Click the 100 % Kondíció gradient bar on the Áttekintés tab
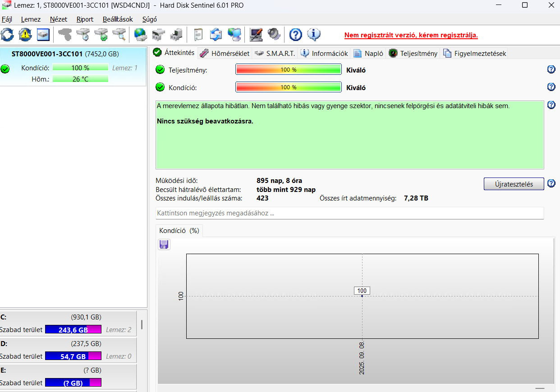Image resolution: width=560 pixels, height=392 pixels. pyautogui.click(x=289, y=87)
